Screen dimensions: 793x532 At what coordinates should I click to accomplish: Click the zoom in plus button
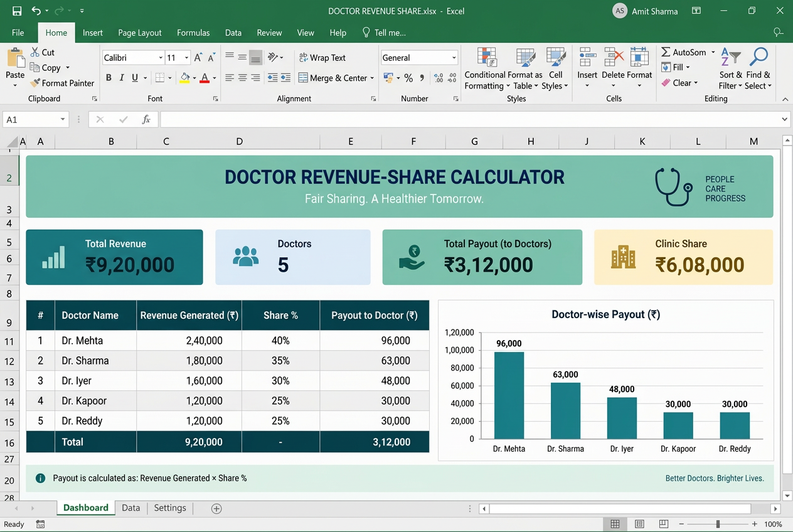[755, 524]
